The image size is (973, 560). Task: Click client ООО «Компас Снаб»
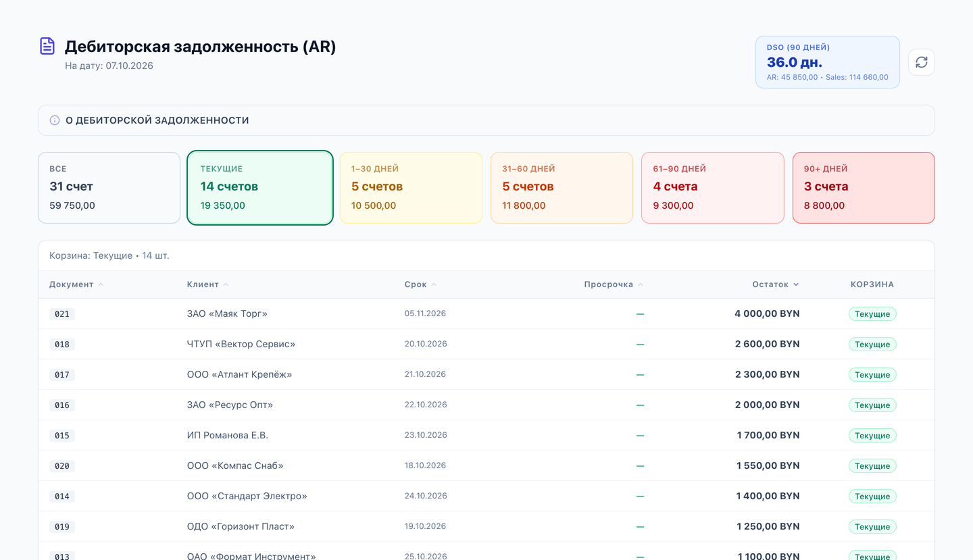click(x=235, y=465)
